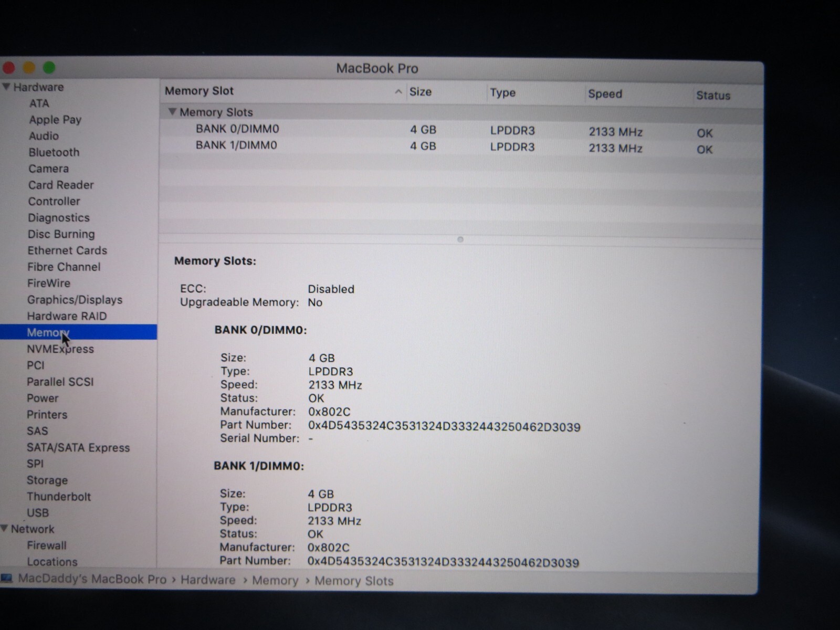840x630 pixels.
Task: Click the Upgradeable Memory No value
Action: (315, 302)
